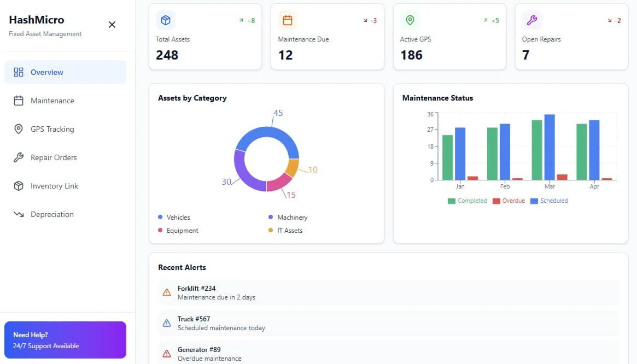Image resolution: width=637 pixels, height=364 pixels.
Task: Click the GPS Tracking pin icon
Action: [x=18, y=129]
